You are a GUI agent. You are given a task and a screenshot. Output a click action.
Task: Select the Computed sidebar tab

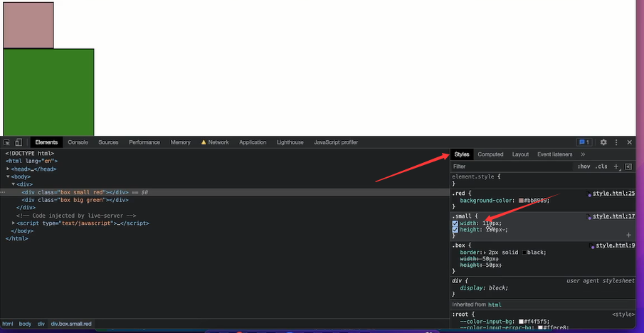(490, 154)
